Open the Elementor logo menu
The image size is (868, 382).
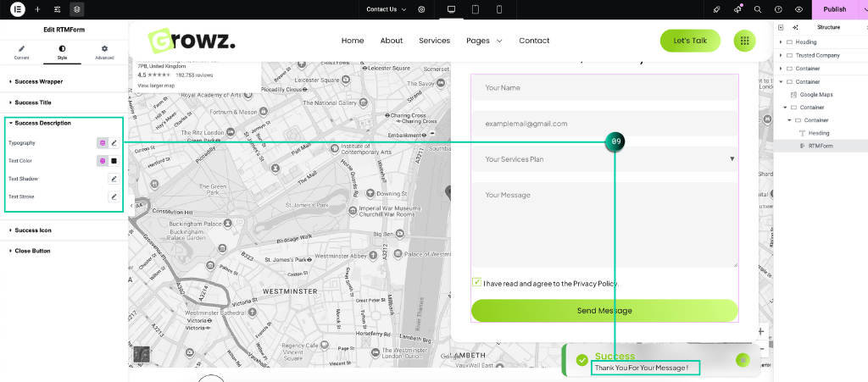[18, 9]
